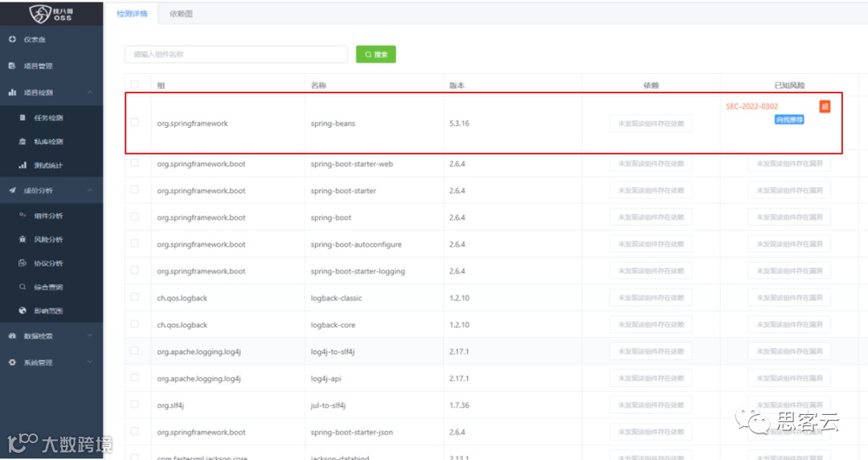The width and height of the screenshot is (868, 460).
Task: Click the 数据检索 sidebar icon
Action: coord(12,336)
